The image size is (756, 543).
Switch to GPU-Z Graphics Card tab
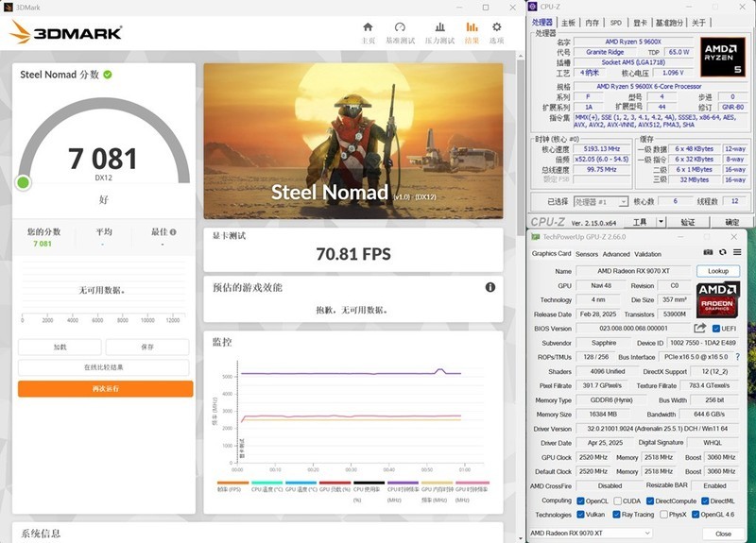click(x=551, y=253)
